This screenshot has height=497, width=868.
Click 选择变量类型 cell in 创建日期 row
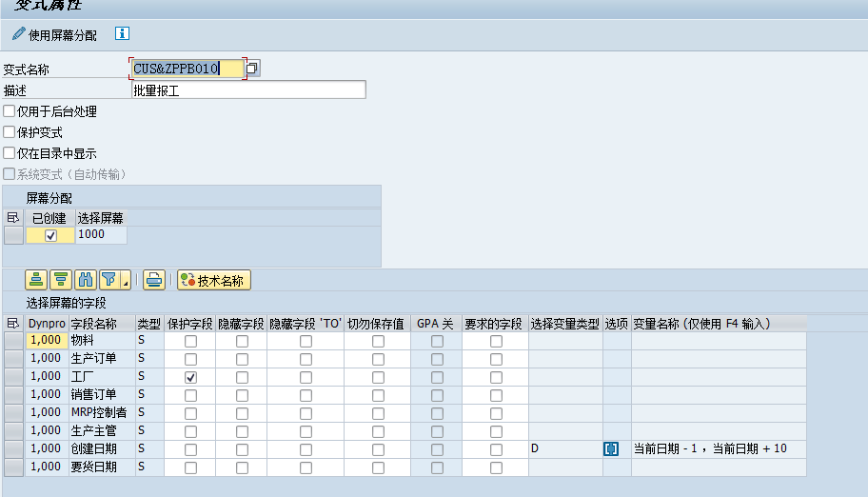(x=565, y=448)
